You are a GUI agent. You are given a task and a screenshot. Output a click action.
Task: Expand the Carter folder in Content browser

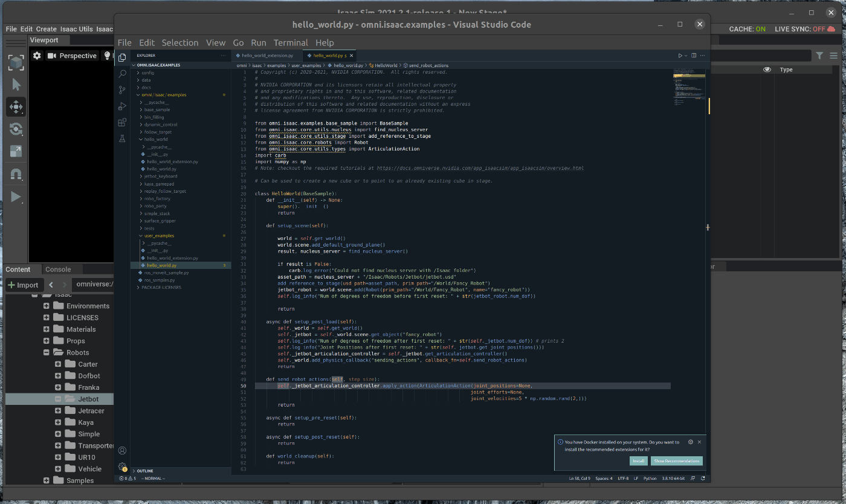tap(58, 364)
